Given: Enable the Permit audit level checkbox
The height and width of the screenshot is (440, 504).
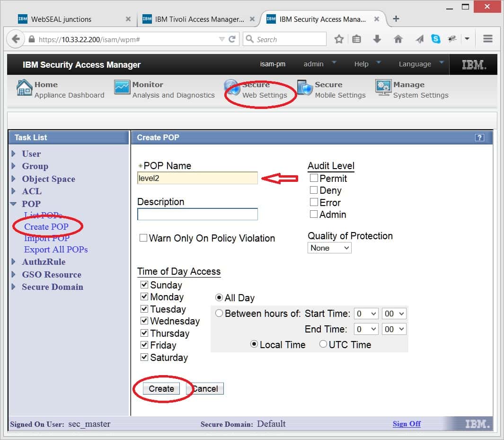Looking at the screenshot, I should pyautogui.click(x=313, y=178).
